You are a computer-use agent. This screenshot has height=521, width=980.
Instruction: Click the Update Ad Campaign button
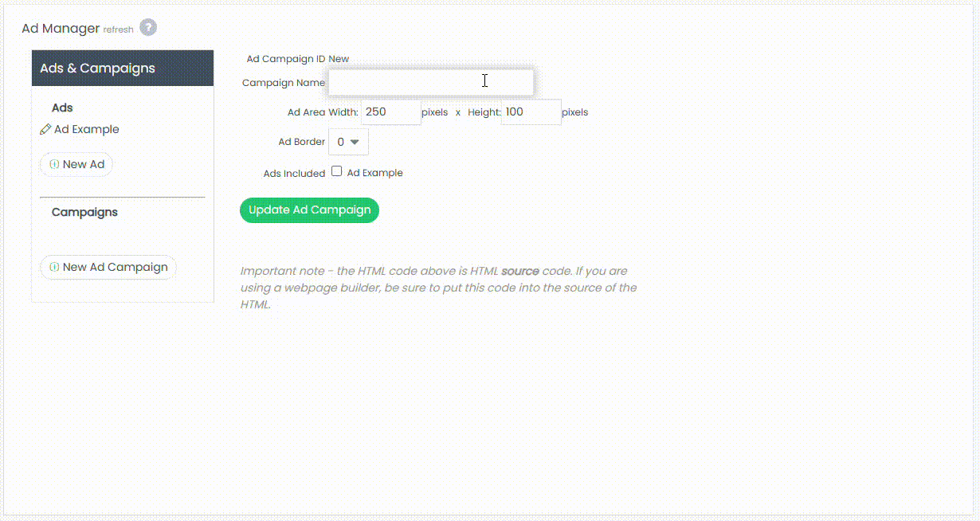coord(309,210)
